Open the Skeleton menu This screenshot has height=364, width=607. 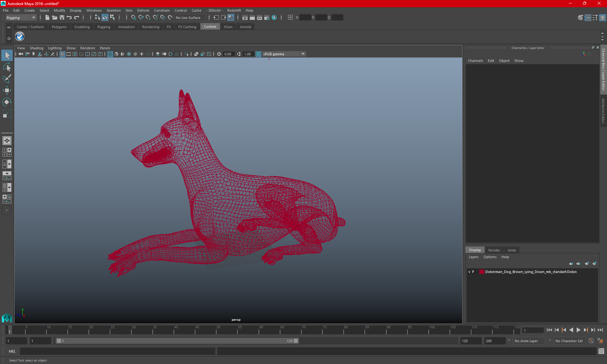[113, 10]
